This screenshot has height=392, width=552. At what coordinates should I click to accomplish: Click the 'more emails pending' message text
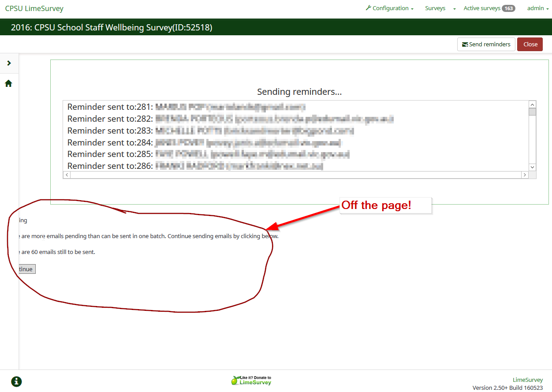[149, 236]
